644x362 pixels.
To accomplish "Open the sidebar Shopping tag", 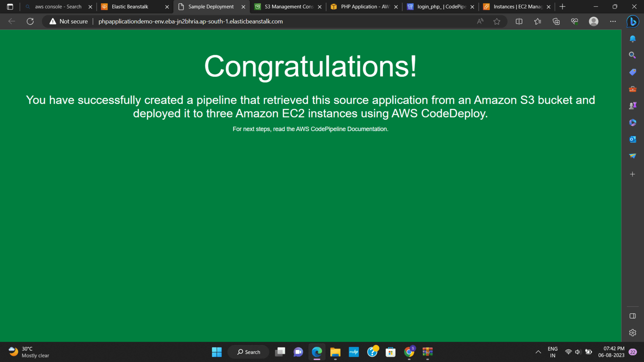I will click(x=633, y=72).
